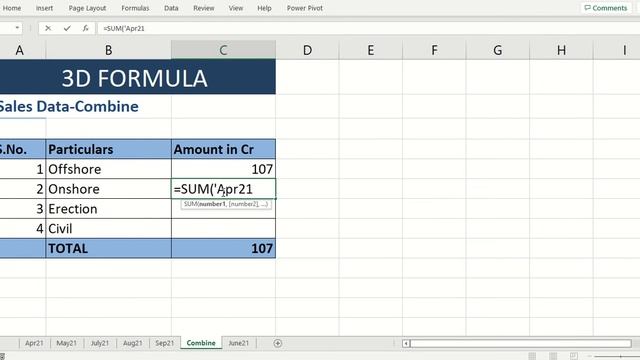The image size is (640, 360).
Task: Open the Formulas ribbon tab
Action: (135, 8)
